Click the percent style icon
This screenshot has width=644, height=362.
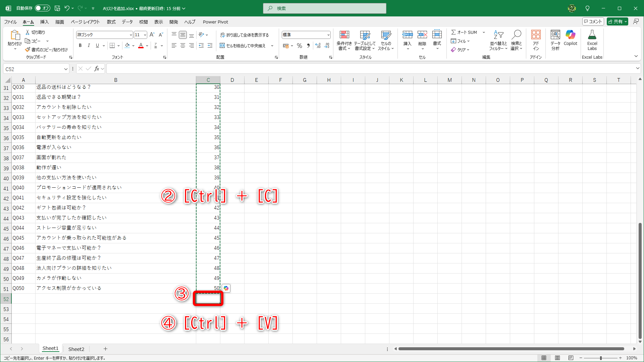300,46
